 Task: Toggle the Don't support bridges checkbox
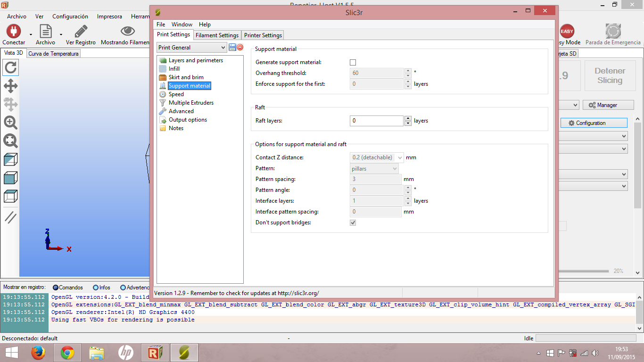[x=353, y=222]
